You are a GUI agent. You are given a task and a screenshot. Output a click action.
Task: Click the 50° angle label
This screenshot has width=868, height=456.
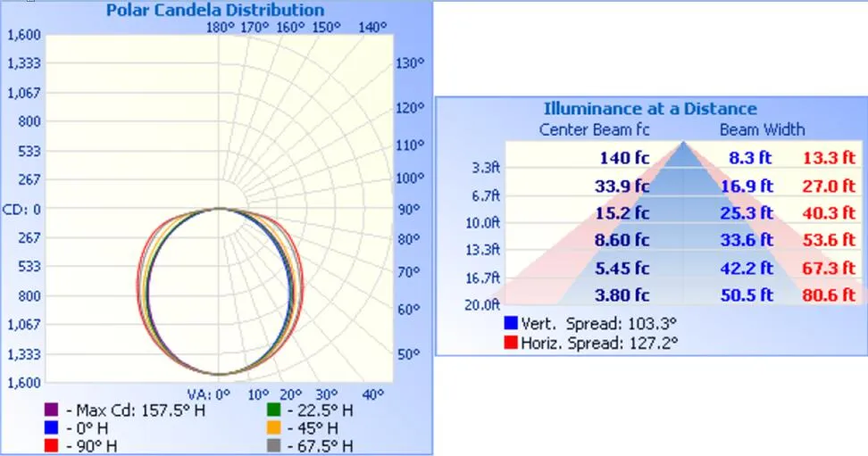pyautogui.click(x=408, y=353)
